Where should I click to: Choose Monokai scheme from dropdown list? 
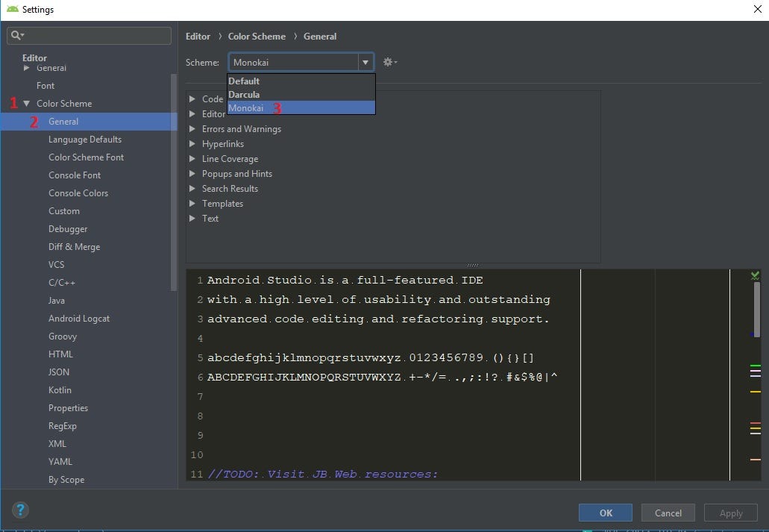pyautogui.click(x=301, y=108)
